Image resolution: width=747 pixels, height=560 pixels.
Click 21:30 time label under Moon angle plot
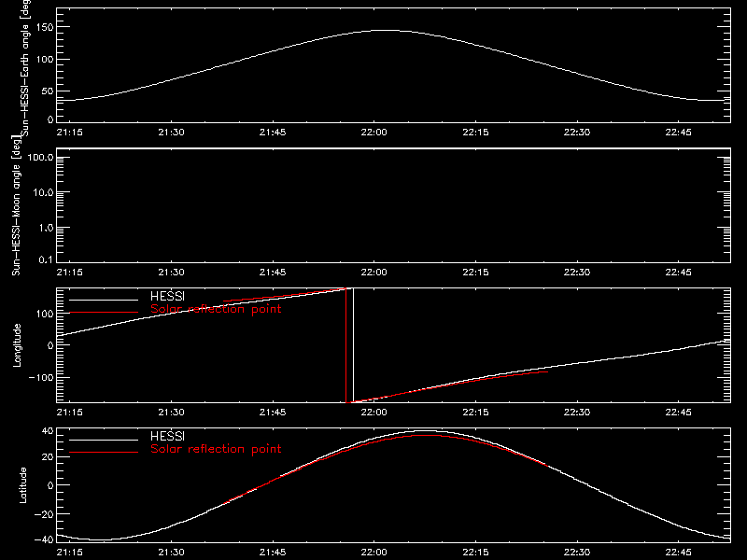(x=171, y=273)
